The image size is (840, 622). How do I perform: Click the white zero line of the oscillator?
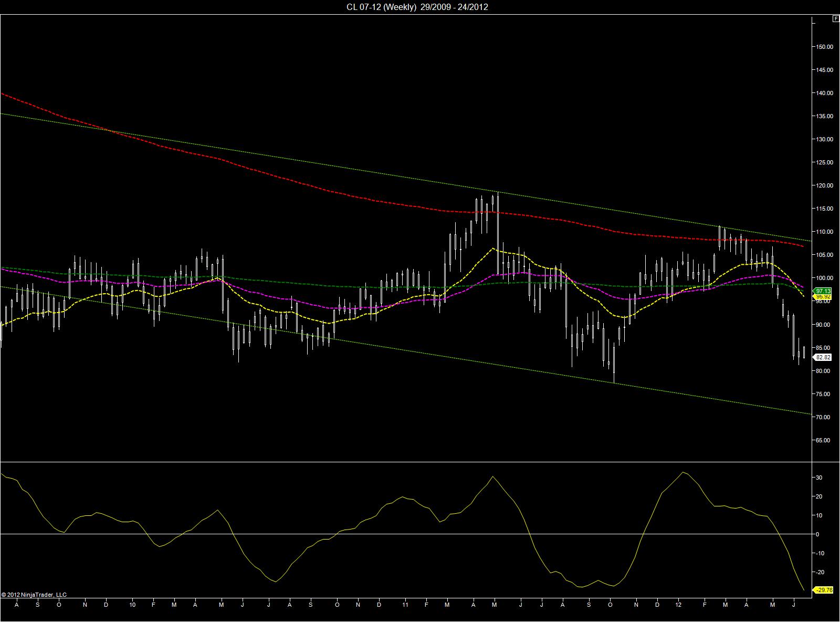405,534
